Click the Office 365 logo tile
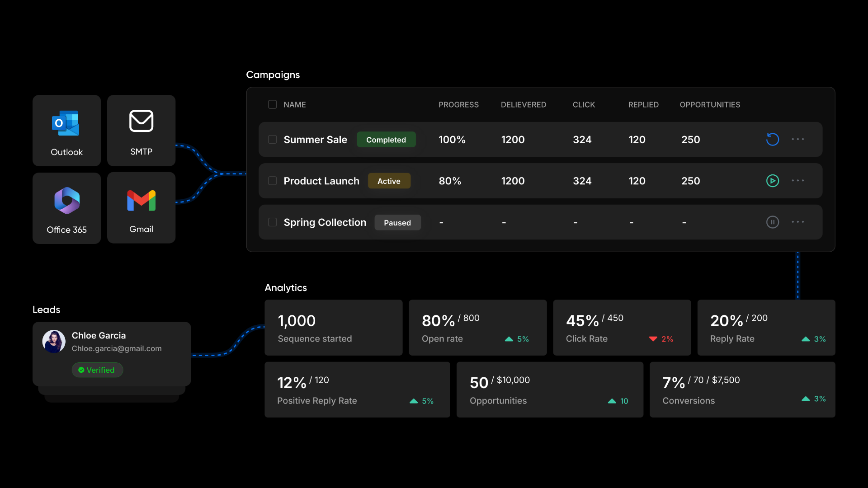The image size is (868, 488). [67, 201]
